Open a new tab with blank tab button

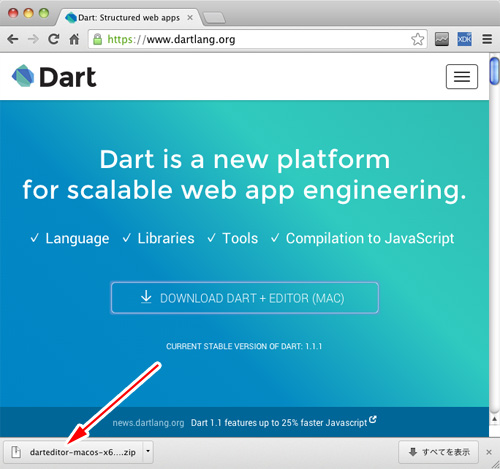tap(214, 18)
